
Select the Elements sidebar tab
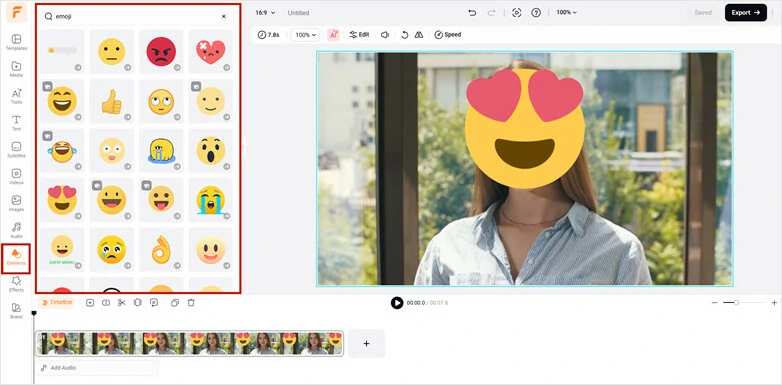(x=16, y=258)
